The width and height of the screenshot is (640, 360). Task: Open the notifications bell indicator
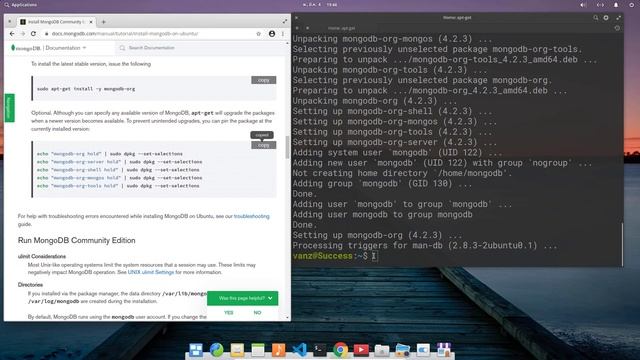point(616,5)
